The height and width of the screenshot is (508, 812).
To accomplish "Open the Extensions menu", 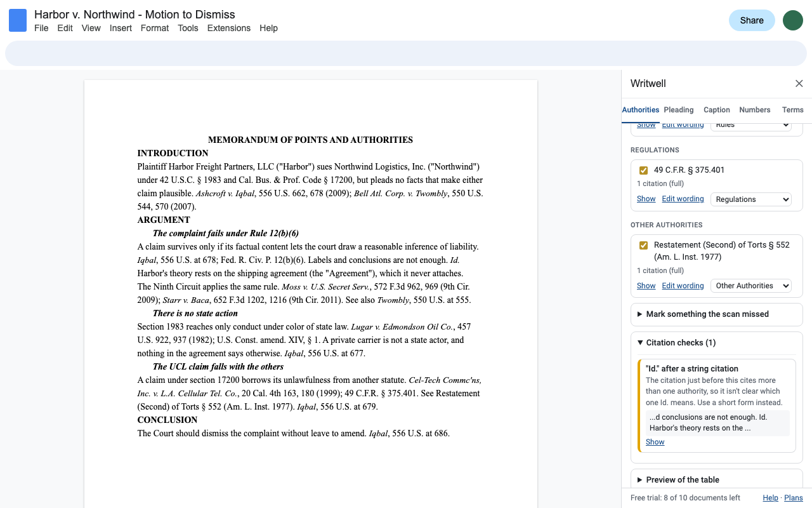I will [229, 28].
